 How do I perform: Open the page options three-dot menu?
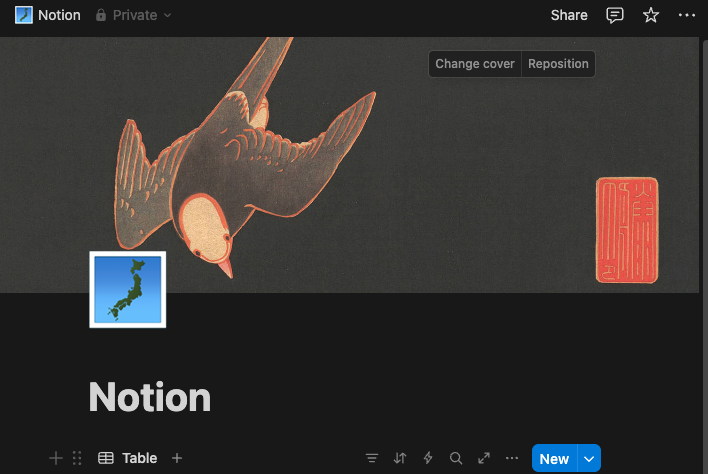pos(687,15)
